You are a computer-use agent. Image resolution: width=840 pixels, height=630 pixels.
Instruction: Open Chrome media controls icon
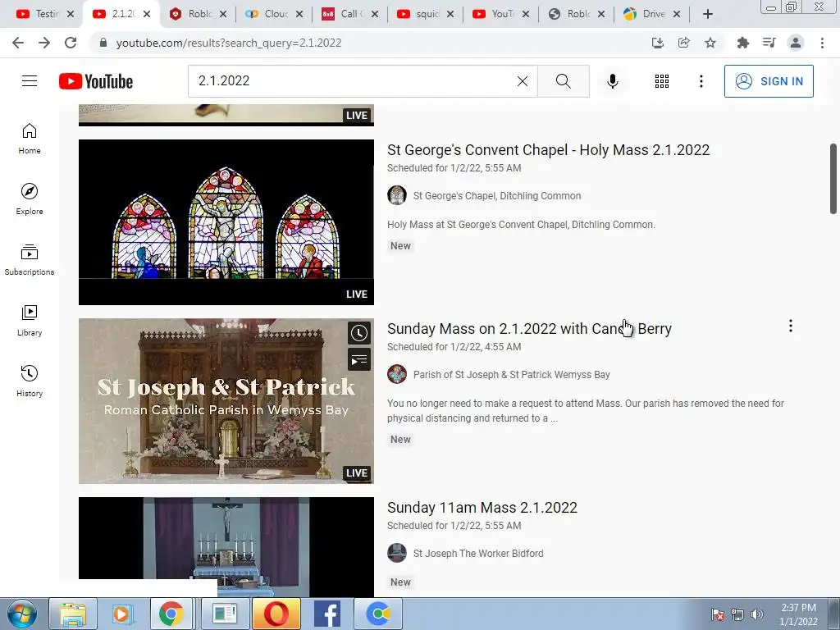[769, 43]
